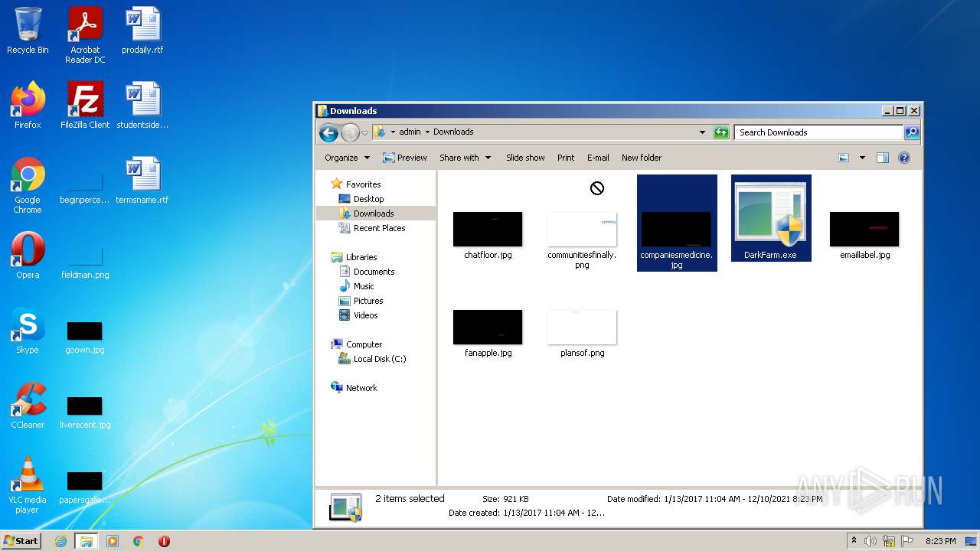Click Downloads in the address breadcrumb
This screenshot has height=551, width=980.
click(453, 132)
